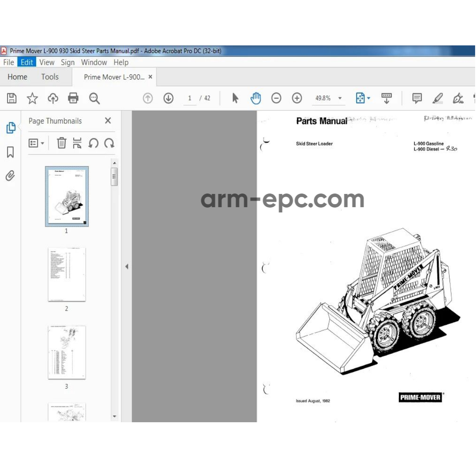Add the document to starred with the star icon
This screenshot has width=476, height=476.
32,98
